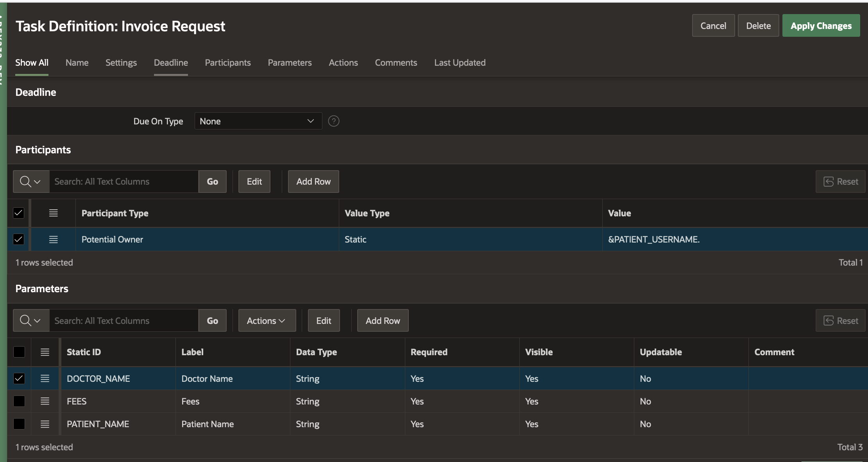868x462 pixels.
Task: Open Parameters Actions dropdown menu
Action: [x=267, y=321]
